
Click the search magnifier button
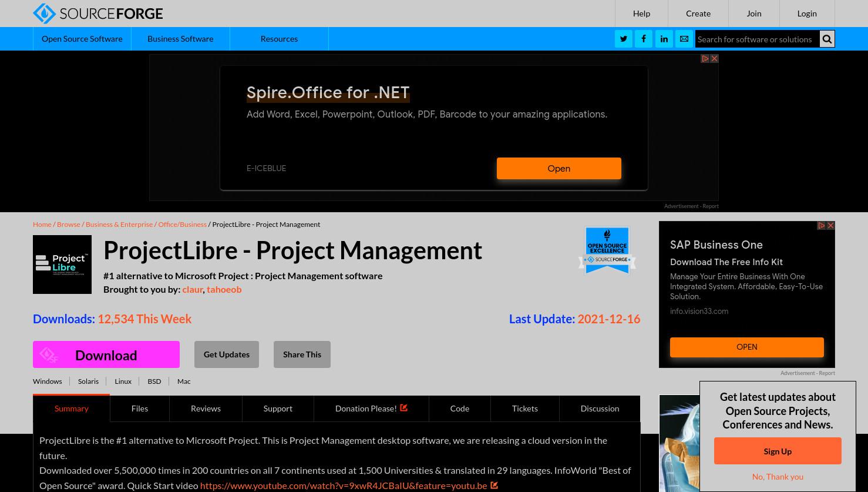pos(827,39)
